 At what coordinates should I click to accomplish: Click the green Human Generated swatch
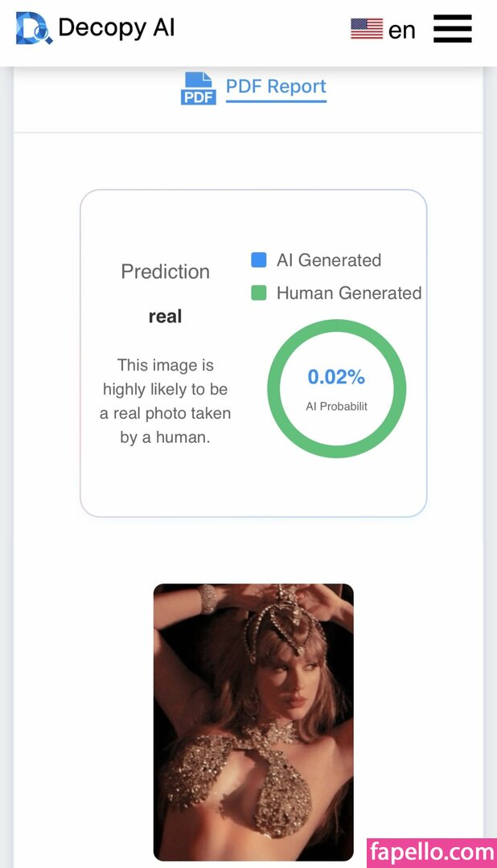[259, 293]
